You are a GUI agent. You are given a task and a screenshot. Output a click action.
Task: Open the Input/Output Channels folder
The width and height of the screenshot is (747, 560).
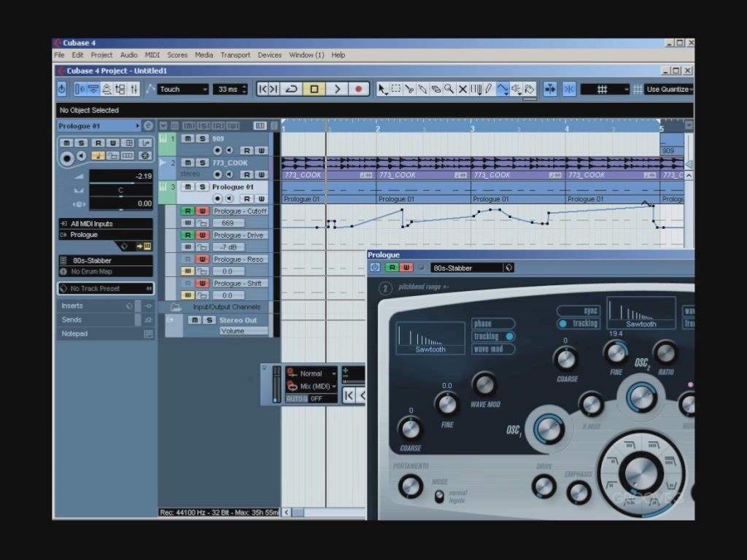176,307
